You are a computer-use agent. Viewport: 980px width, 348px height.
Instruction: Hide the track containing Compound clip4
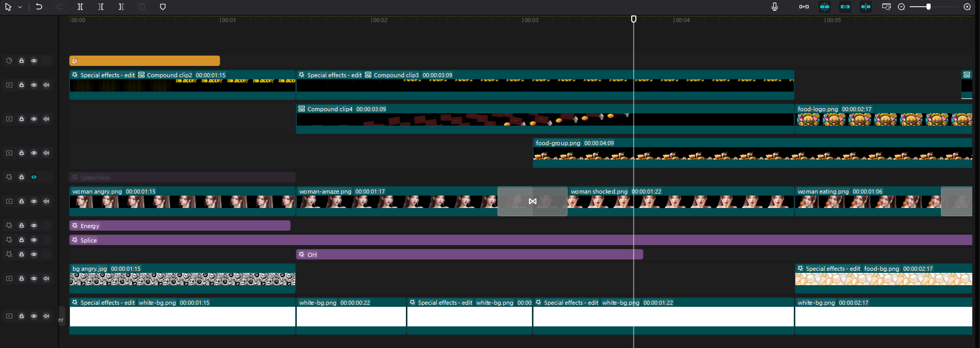click(x=34, y=119)
